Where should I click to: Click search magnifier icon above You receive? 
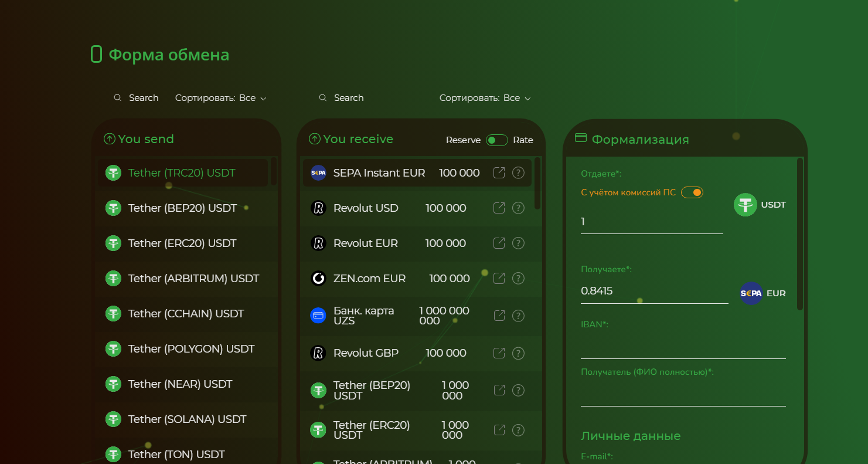(322, 98)
